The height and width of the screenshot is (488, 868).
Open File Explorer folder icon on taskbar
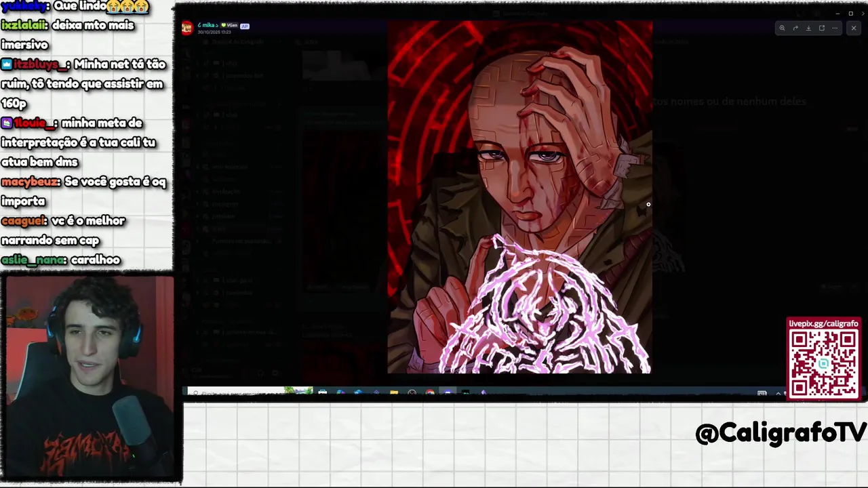tap(394, 392)
